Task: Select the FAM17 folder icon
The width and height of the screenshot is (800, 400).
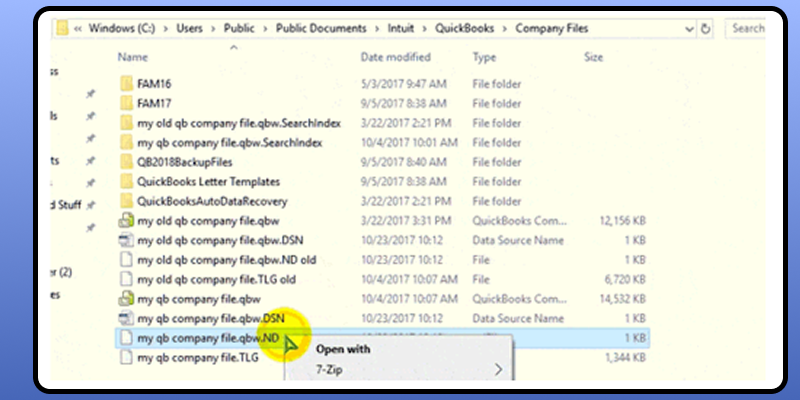Action: pyautogui.click(x=127, y=103)
